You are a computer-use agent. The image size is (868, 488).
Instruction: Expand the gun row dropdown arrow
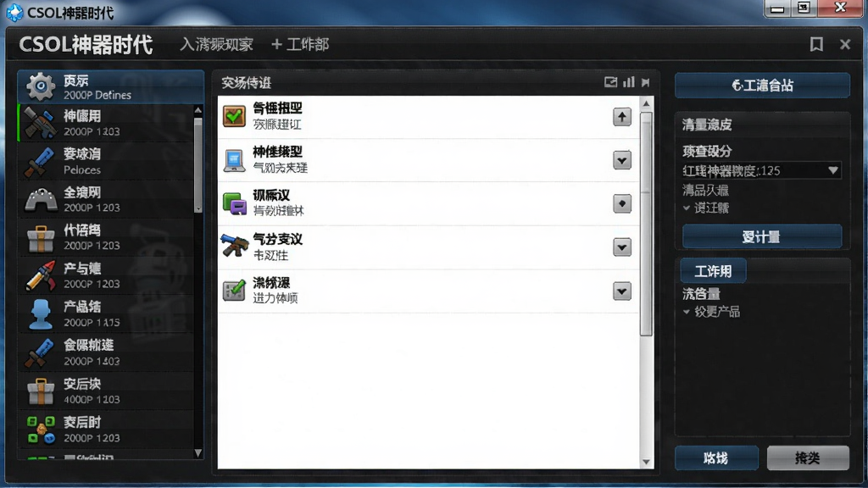pyautogui.click(x=622, y=247)
